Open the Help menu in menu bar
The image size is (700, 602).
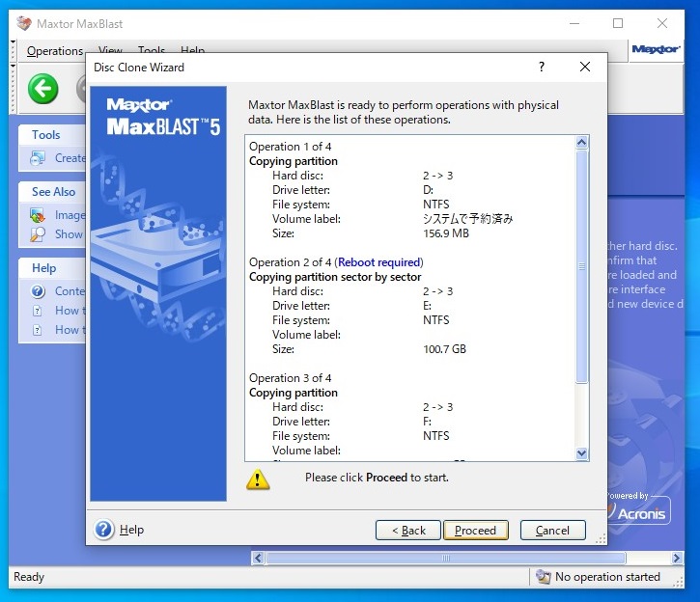(x=192, y=49)
